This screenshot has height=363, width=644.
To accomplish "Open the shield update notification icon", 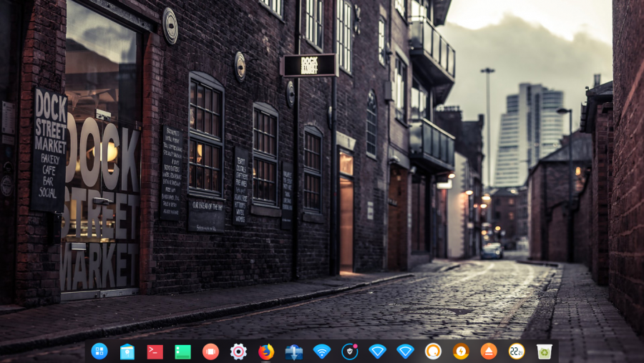I will [349, 352].
